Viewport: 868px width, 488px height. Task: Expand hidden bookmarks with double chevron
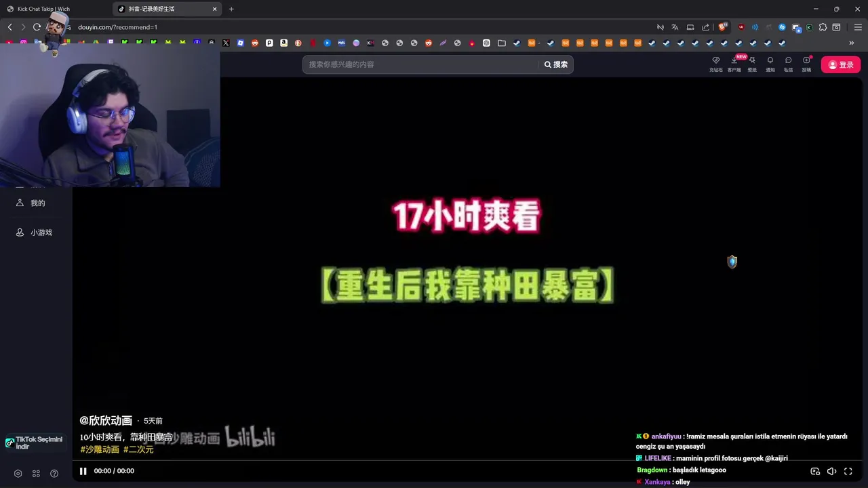click(852, 43)
